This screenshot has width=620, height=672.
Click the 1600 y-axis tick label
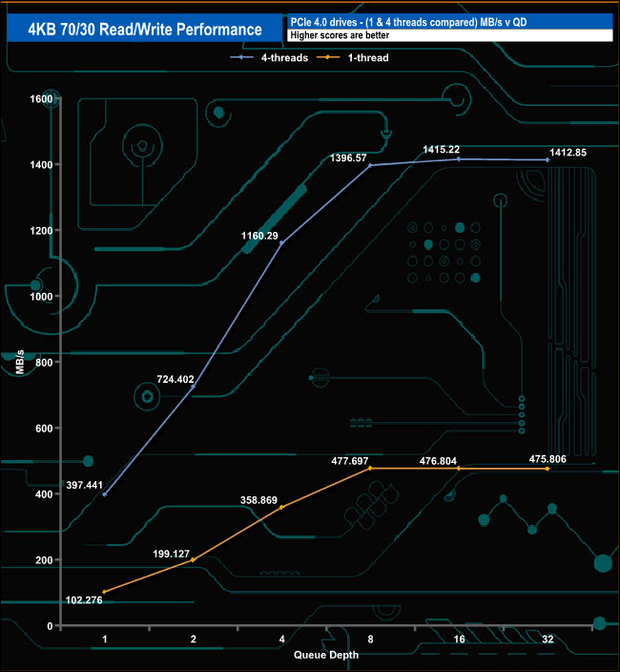[x=41, y=99]
